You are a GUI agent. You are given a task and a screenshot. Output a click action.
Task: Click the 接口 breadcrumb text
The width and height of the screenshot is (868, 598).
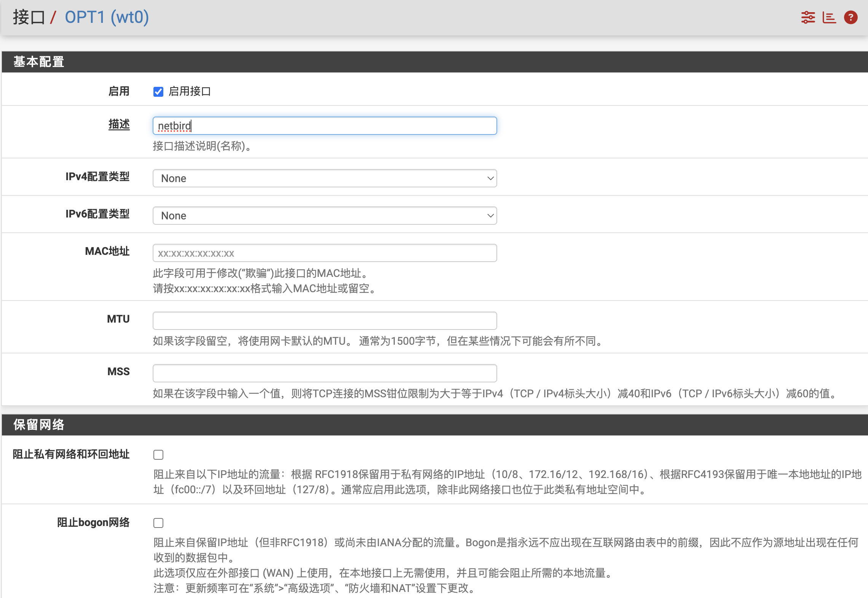click(x=29, y=18)
